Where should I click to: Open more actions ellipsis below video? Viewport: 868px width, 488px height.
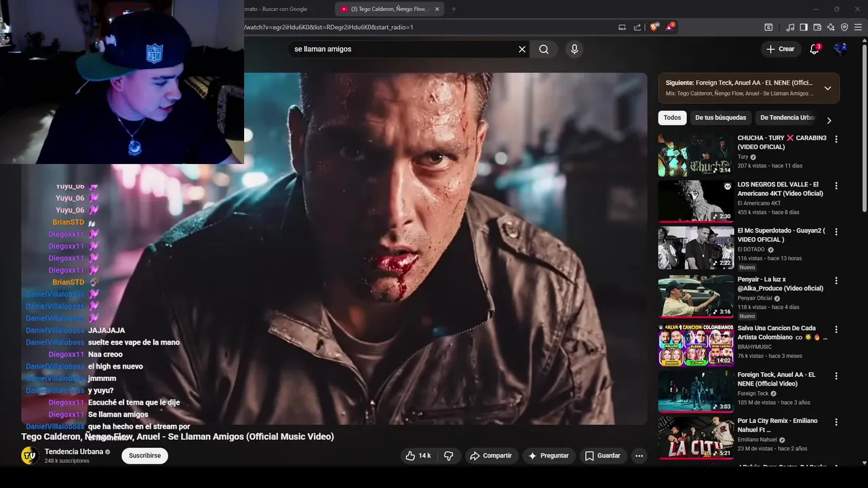pos(639,456)
